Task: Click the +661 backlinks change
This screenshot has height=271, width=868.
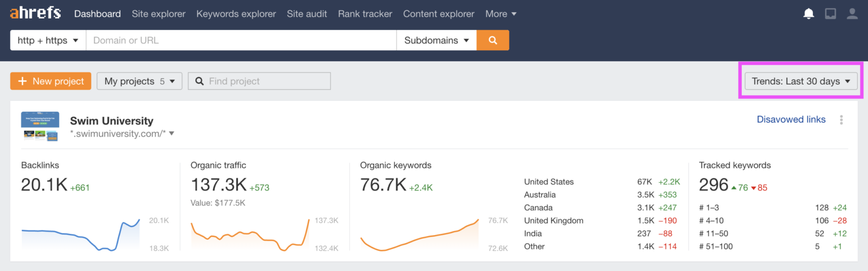Action: tap(80, 188)
